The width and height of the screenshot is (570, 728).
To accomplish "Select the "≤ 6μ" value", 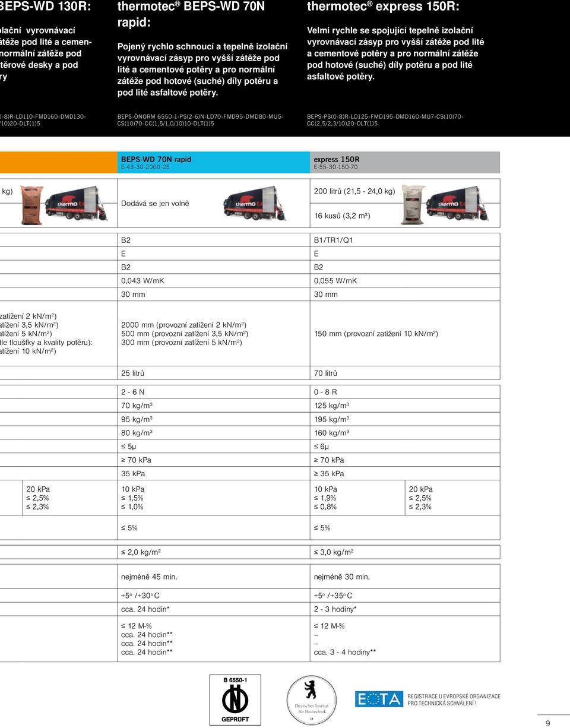I will pos(321,447).
